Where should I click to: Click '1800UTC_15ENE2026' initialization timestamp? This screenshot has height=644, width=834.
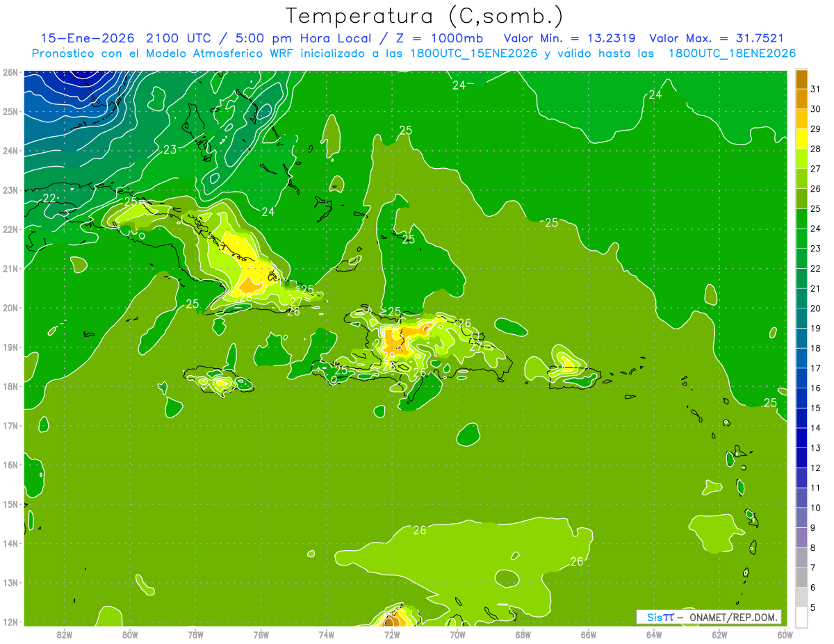(x=474, y=53)
